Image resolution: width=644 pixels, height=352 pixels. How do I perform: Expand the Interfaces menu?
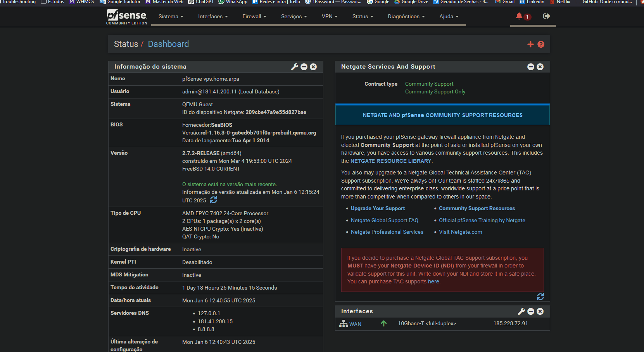point(213,16)
